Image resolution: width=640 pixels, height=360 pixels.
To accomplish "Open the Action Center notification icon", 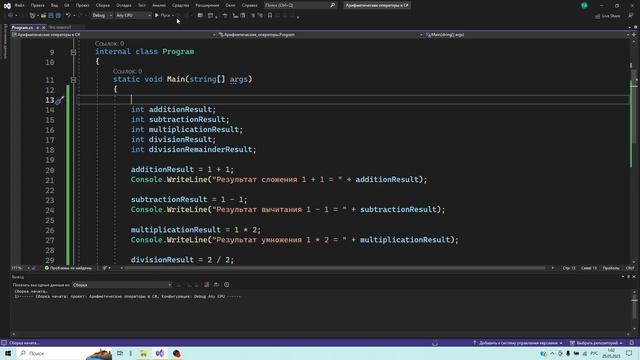I will 629,353.
